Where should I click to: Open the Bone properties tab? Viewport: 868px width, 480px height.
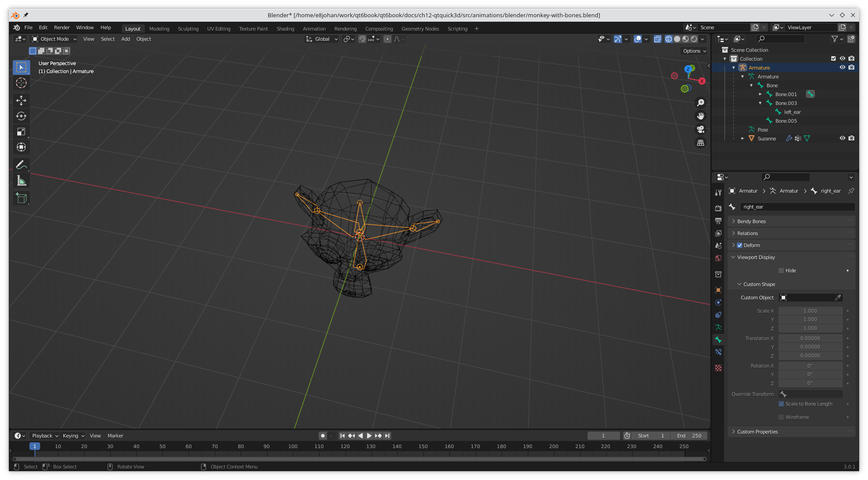(718, 340)
